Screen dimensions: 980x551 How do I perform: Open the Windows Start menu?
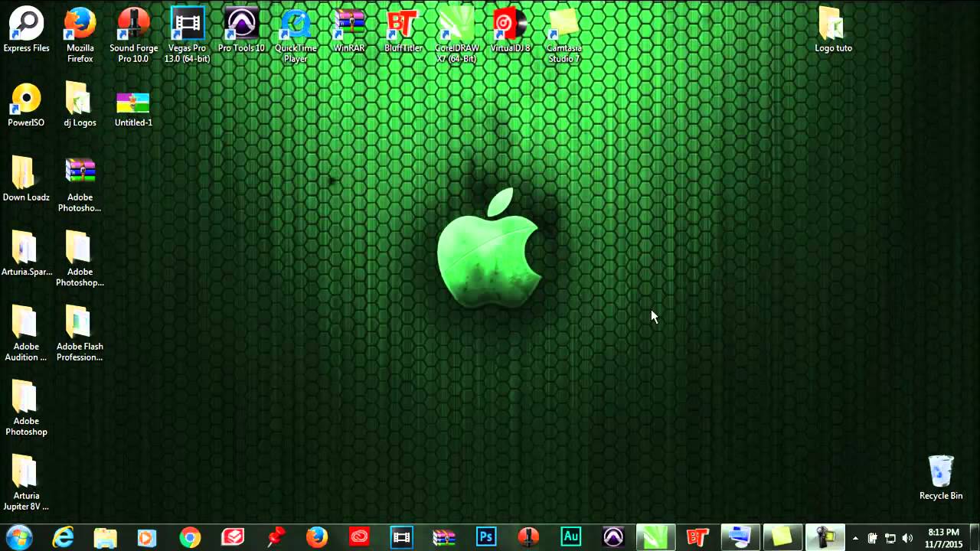pyautogui.click(x=19, y=537)
